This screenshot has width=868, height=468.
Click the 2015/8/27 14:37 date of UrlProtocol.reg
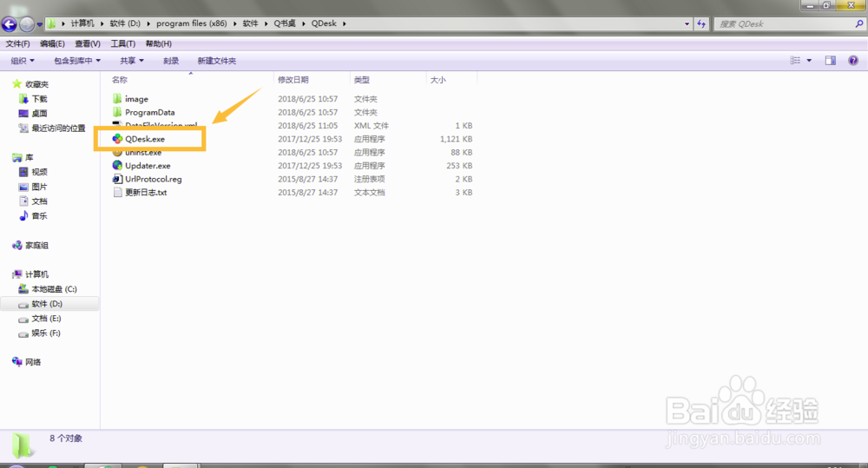tap(308, 179)
